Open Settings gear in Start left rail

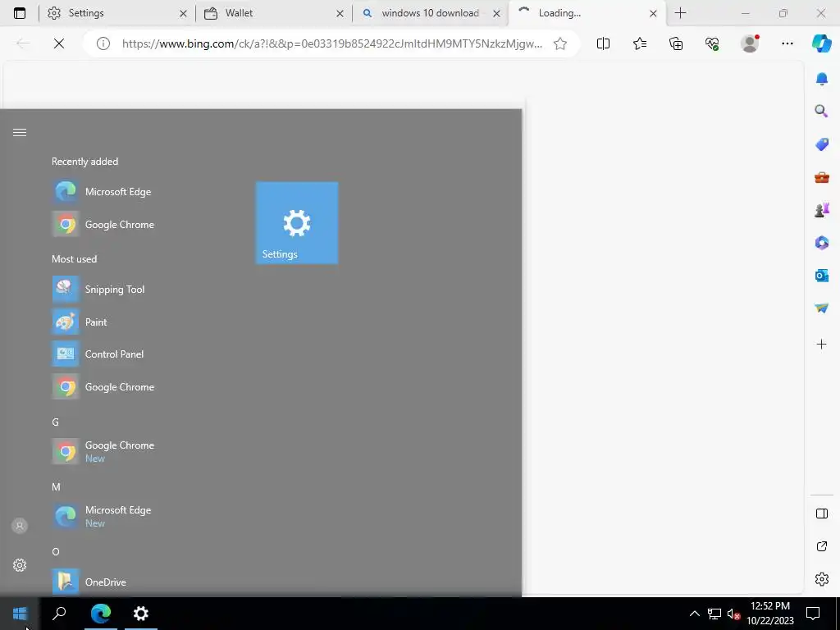(x=20, y=565)
